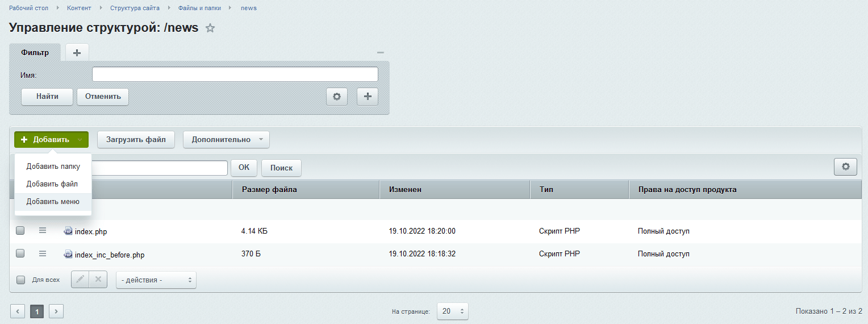The image size is (868, 324).
Task: Collapse the filter panel with minus icon
Action: click(x=381, y=52)
